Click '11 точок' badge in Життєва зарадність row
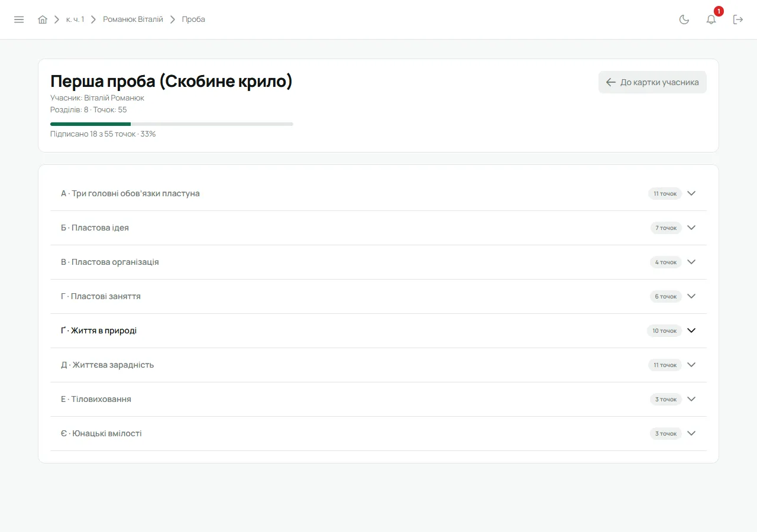The image size is (757, 532). 665,365
